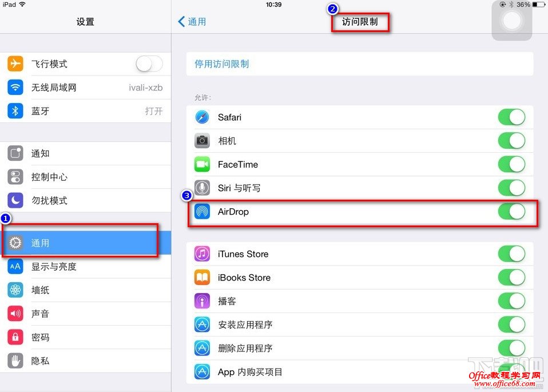Tap the Siri microphone icon
Image resolution: width=548 pixels, height=392 pixels.
coord(202,188)
